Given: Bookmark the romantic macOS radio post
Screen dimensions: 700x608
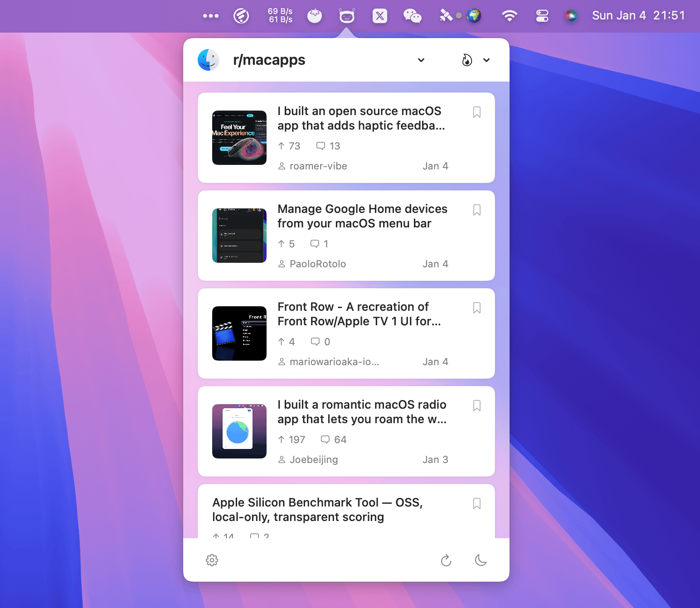Looking at the screenshot, I should pyautogui.click(x=477, y=406).
